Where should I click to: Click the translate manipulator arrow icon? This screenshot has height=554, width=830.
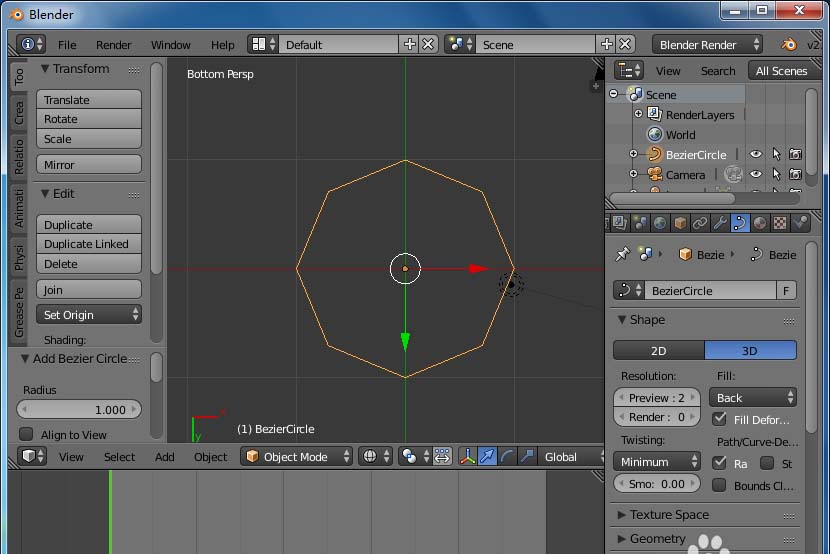(487, 457)
